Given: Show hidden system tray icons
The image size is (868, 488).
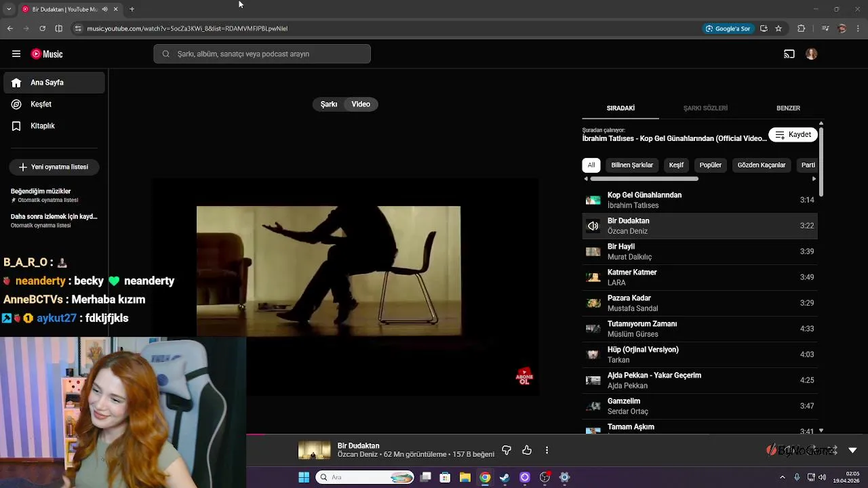Looking at the screenshot, I should (x=782, y=477).
